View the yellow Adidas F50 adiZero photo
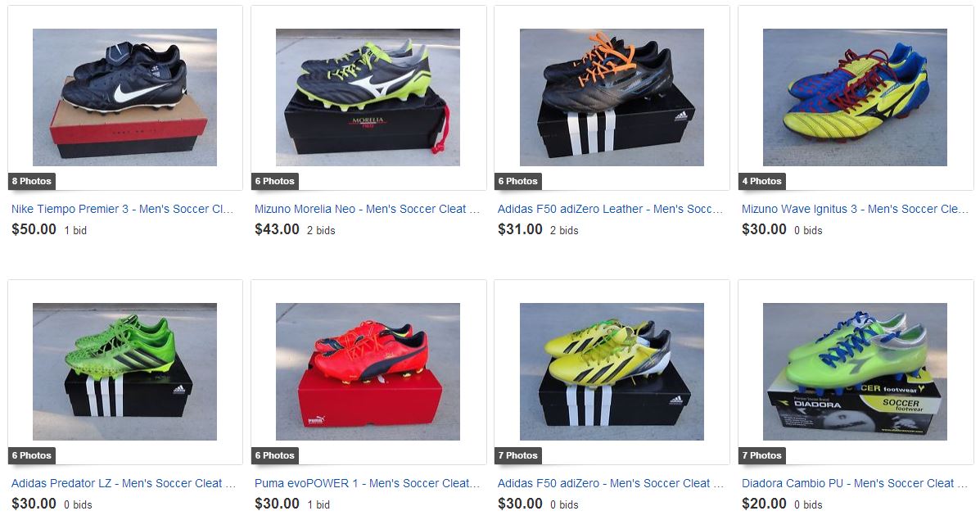This screenshot has width=980, height=520. pyautogui.click(x=612, y=372)
